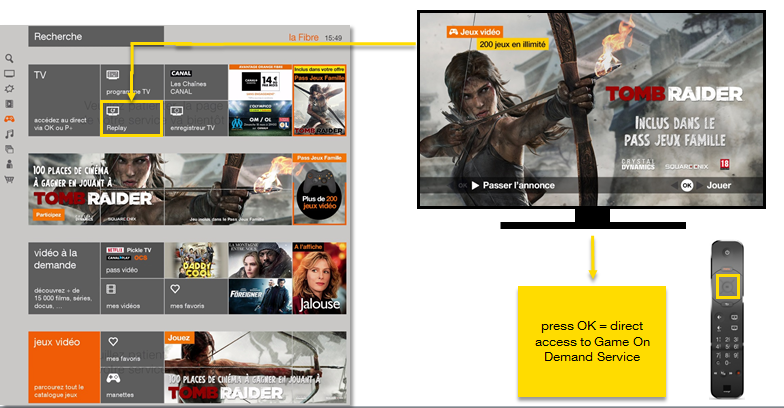
Task: Select the multi-screen sidebar icon below music
Action: (9, 149)
